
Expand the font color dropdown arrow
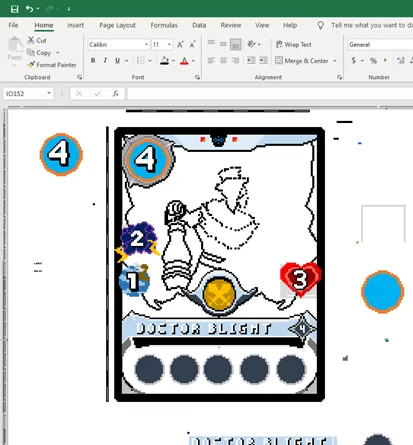coord(193,61)
